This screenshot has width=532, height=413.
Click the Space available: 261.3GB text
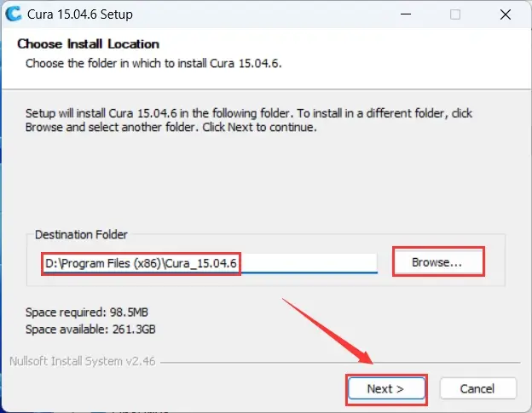click(90, 329)
